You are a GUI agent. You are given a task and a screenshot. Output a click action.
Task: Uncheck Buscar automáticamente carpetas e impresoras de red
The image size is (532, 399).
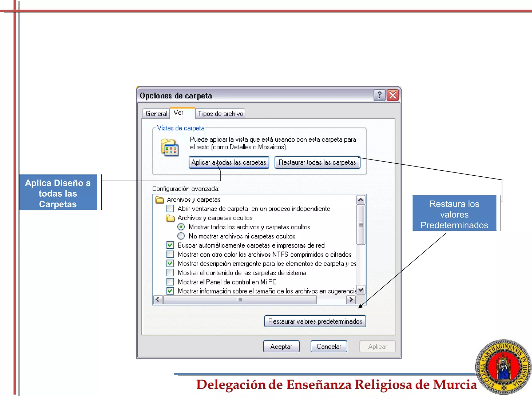coord(170,245)
